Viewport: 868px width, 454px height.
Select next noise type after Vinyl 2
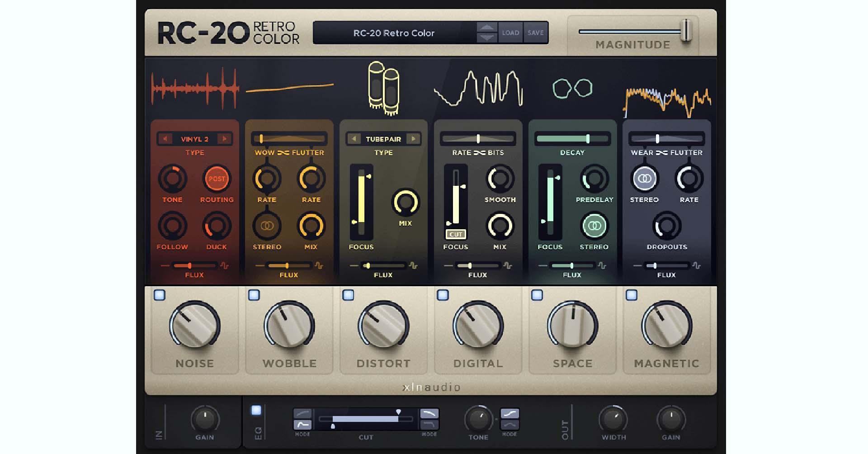tap(224, 139)
